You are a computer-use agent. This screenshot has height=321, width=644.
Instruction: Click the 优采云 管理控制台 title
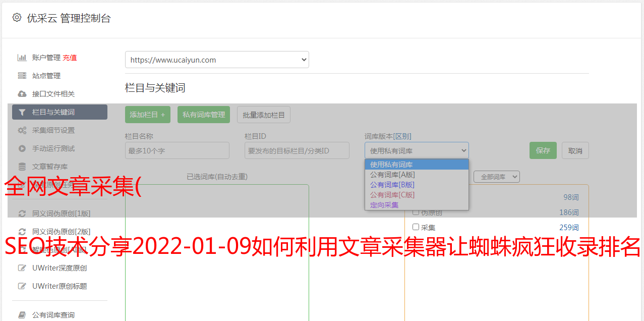pyautogui.click(x=69, y=18)
